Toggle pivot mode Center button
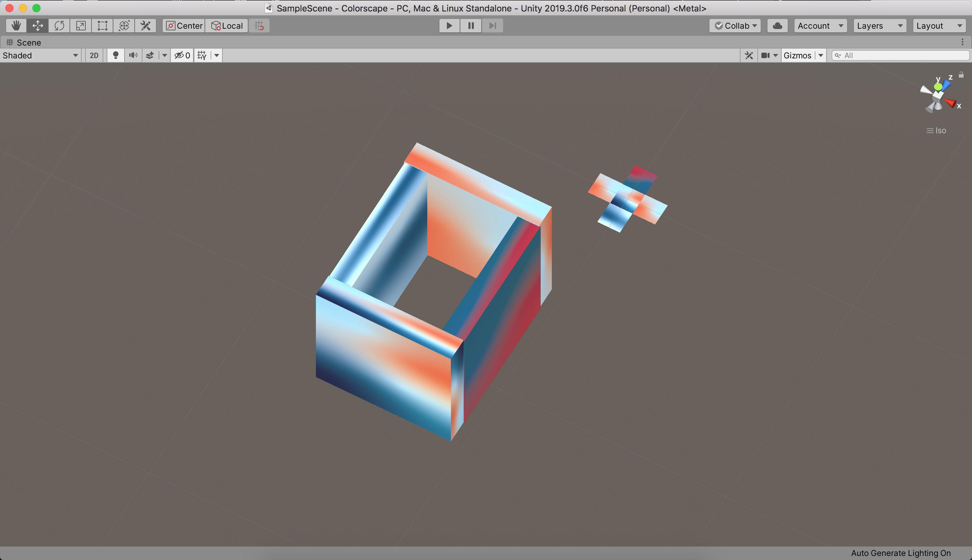Viewport: 972px width, 560px height. [184, 26]
